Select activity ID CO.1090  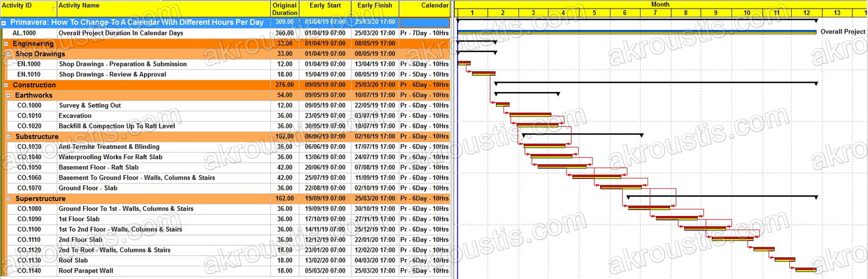click(x=30, y=219)
